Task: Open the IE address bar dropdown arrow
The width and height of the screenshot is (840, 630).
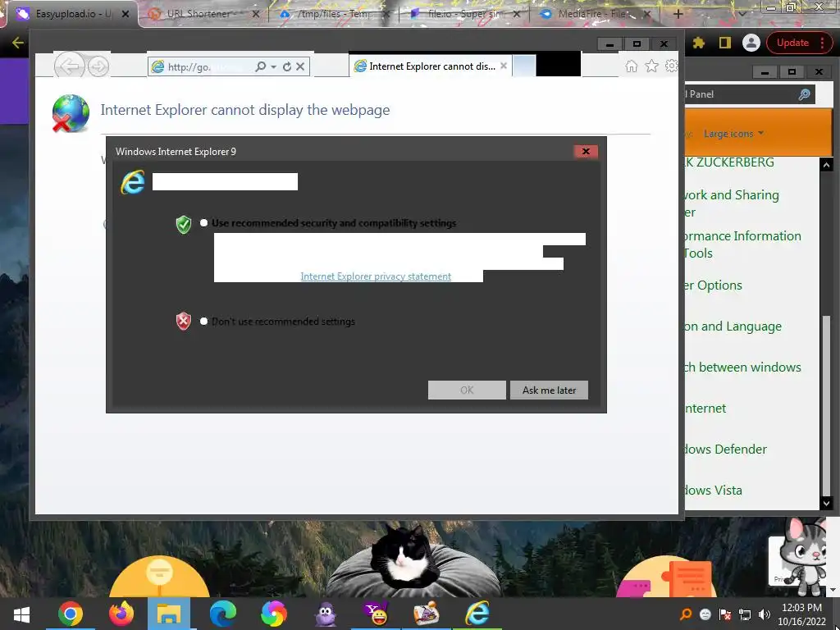Action: pos(273,67)
